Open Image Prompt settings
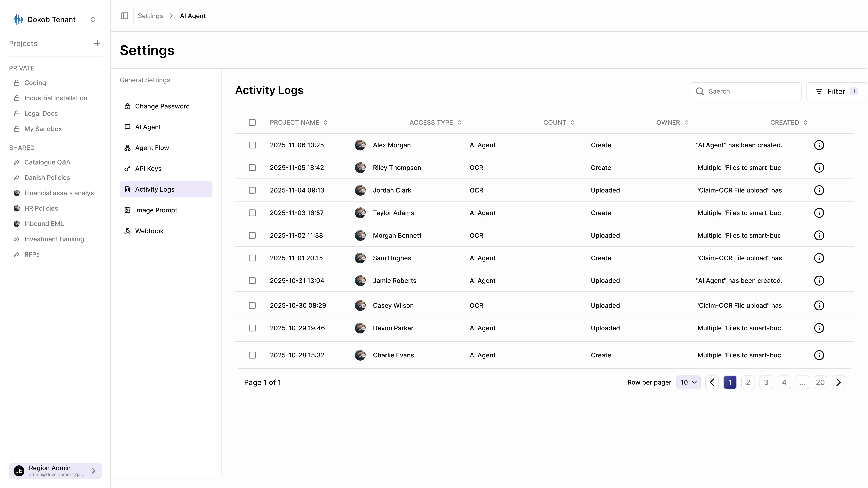This screenshot has height=488, width=868. tap(166, 210)
